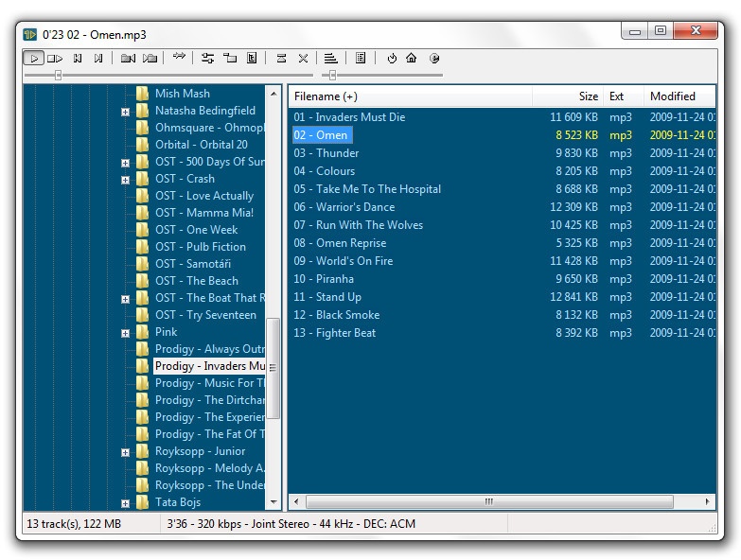
Task: Expand the OST - Crash folder
Action: pyautogui.click(x=125, y=180)
